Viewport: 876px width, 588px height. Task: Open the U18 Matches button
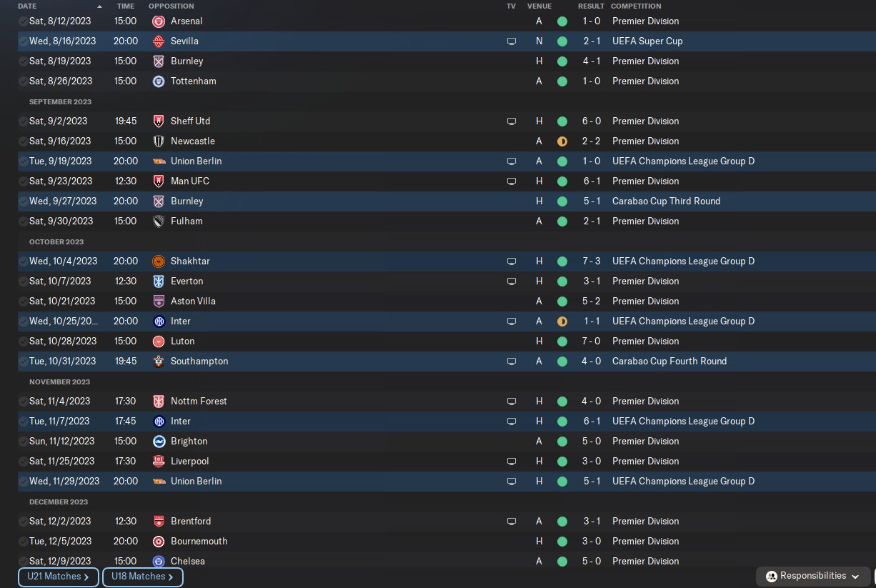143,577
